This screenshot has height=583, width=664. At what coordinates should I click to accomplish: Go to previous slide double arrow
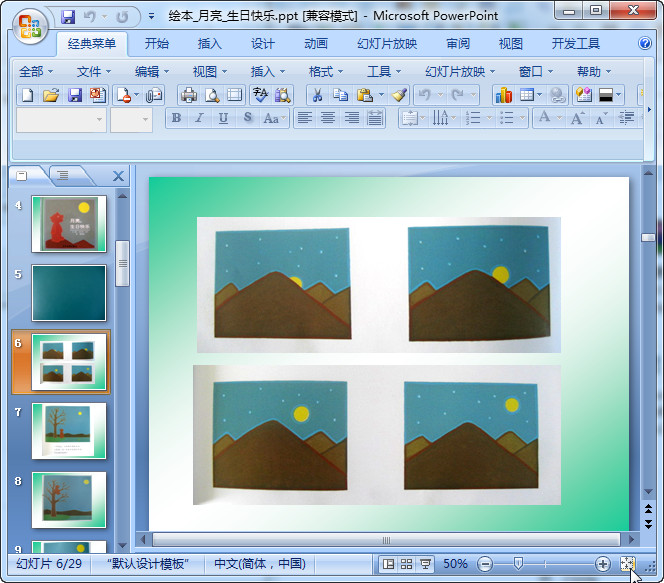point(648,508)
